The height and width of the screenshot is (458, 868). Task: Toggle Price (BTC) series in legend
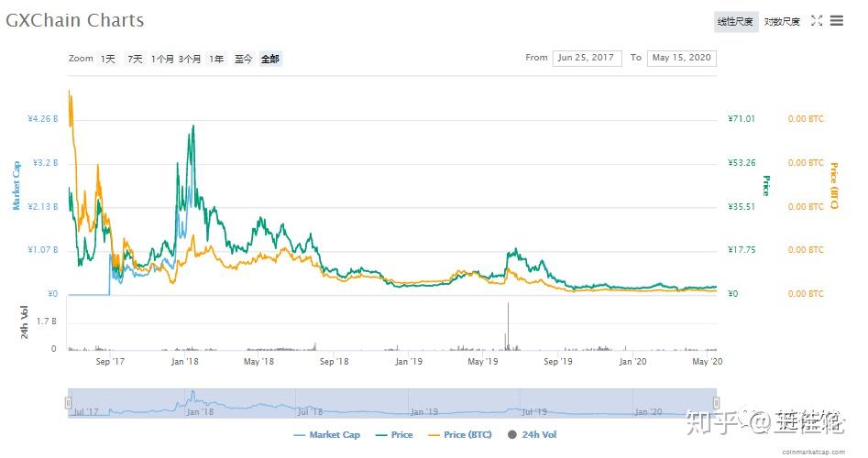click(x=460, y=435)
